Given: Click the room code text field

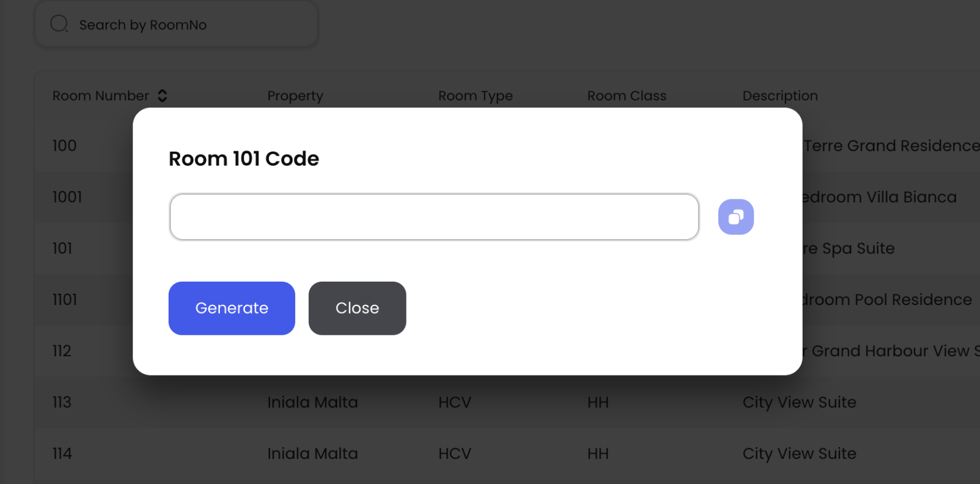Looking at the screenshot, I should pyautogui.click(x=434, y=217).
